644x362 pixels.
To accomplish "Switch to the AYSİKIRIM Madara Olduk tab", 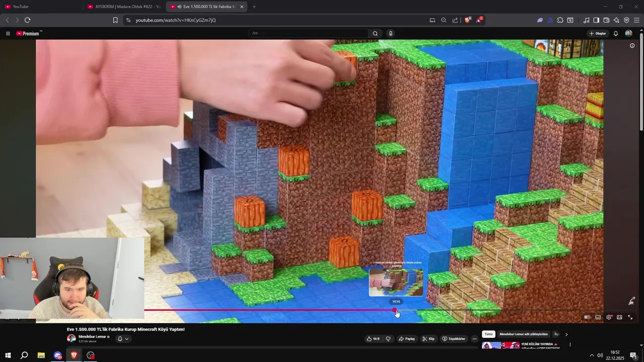I will [x=124, y=7].
